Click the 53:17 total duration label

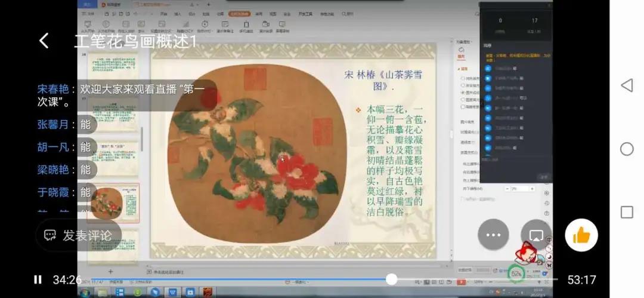tap(581, 280)
